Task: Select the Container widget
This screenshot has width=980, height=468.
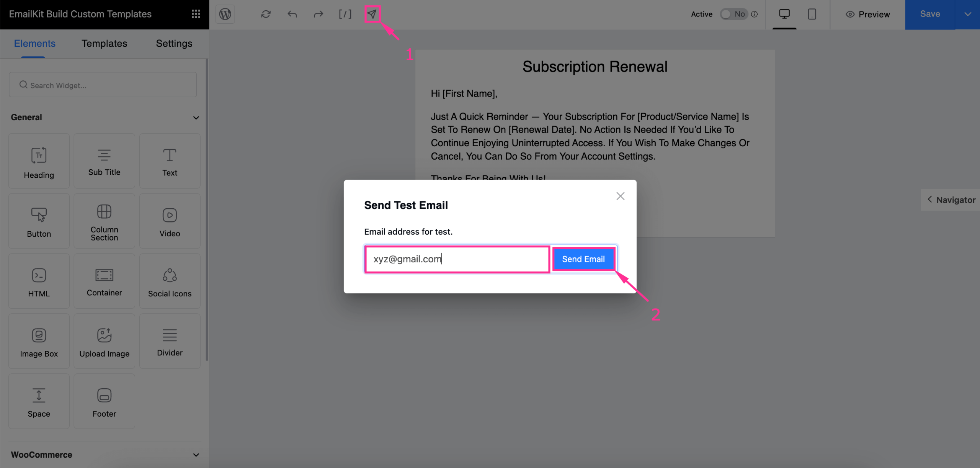Action: pyautogui.click(x=104, y=281)
